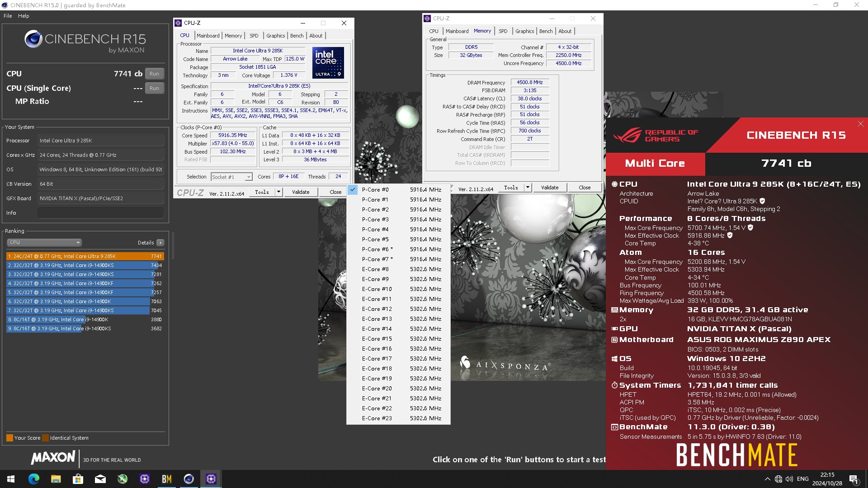The width and height of the screenshot is (868, 488).
Task: Click the verified shield next to CPUID
Action: [762, 201]
